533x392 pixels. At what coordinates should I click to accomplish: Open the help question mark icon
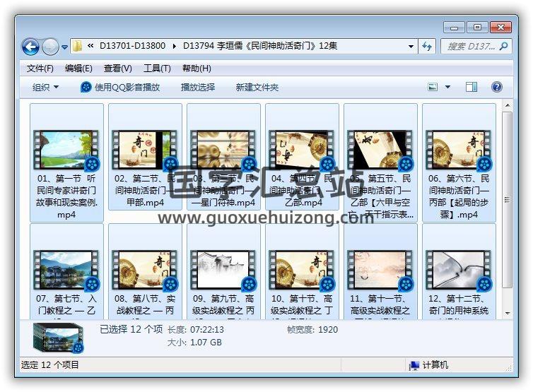point(496,88)
